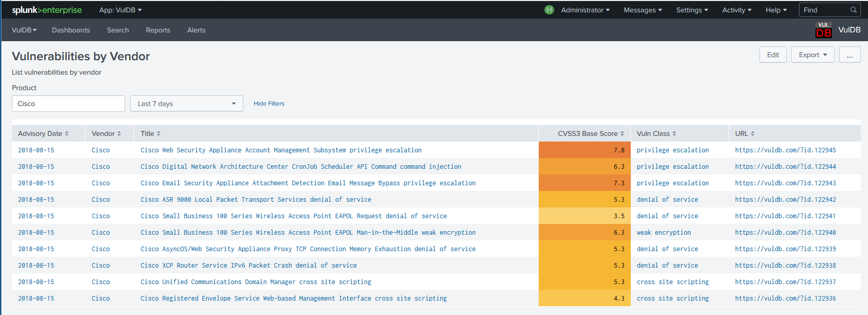Click the green Administrator avatar icon
Screen dimensions: 868x315
[x=549, y=10]
